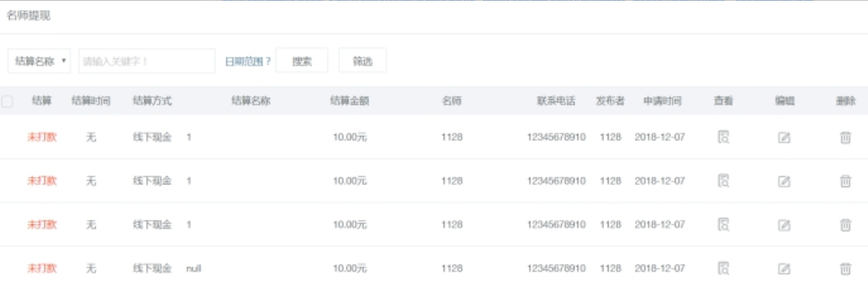Click 线下现金 method in the null row
This screenshot has width=868, height=289.
(x=152, y=268)
